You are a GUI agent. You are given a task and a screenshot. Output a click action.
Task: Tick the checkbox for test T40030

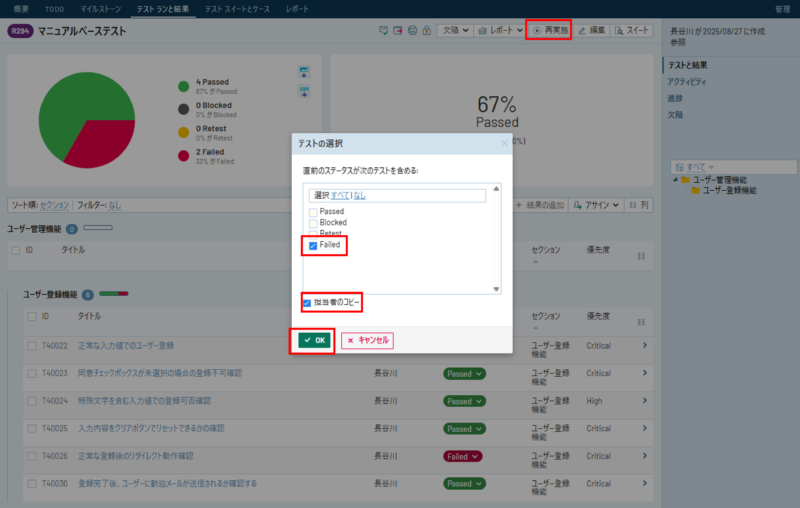point(32,484)
